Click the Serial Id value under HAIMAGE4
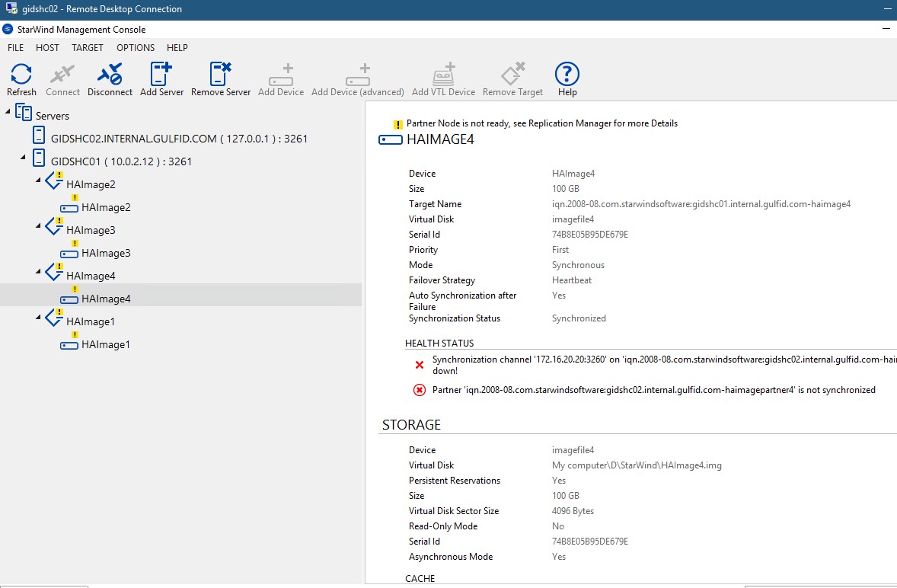The image size is (897, 588). 590,235
